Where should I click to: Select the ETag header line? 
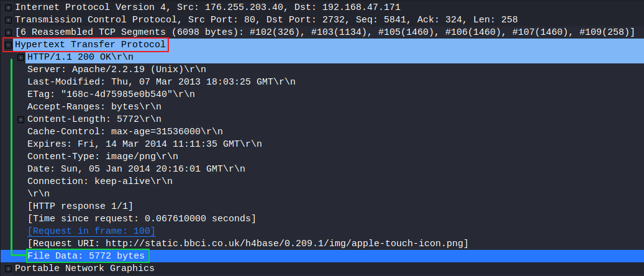point(111,94)
